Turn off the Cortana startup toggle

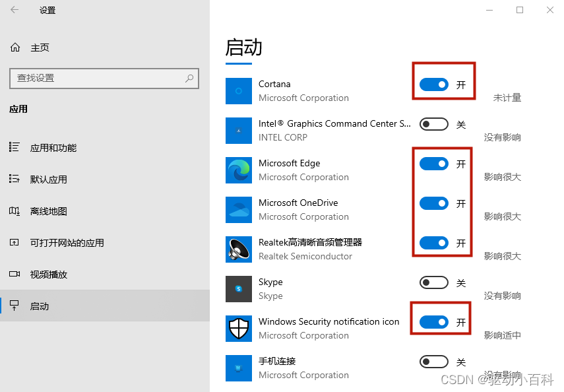tap(434, 84)
